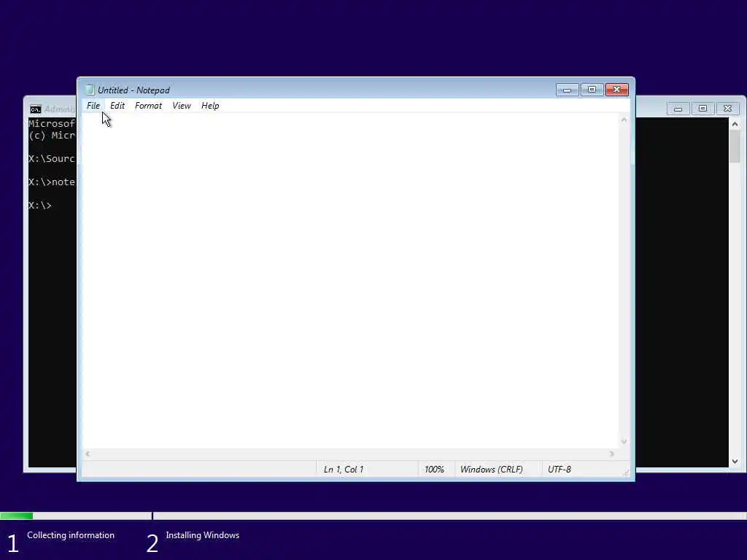Maximize the Command Prompt window
This screenshot has height=560, width=747.
703,109
